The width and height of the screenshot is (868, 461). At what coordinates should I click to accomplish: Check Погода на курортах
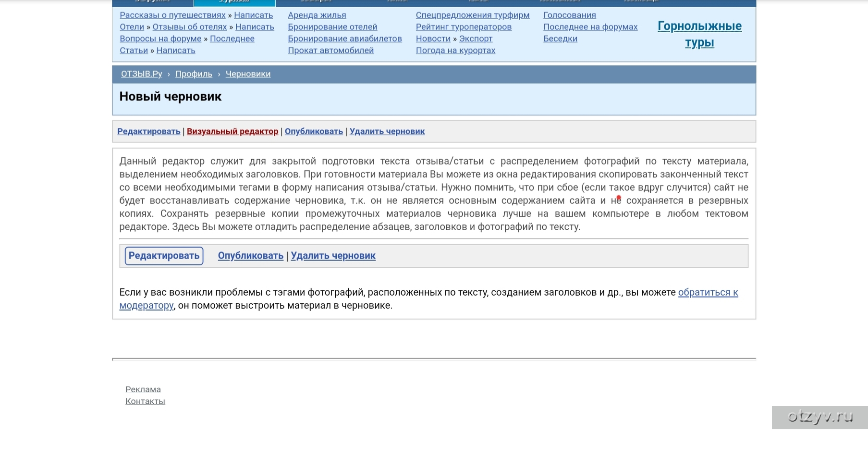[x=455, y=50]
